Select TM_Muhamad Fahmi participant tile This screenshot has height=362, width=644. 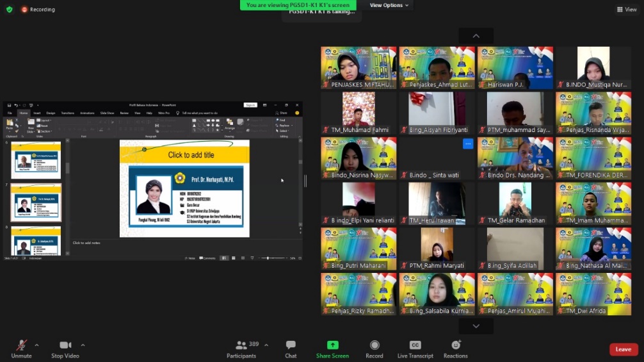coord(358,113)
